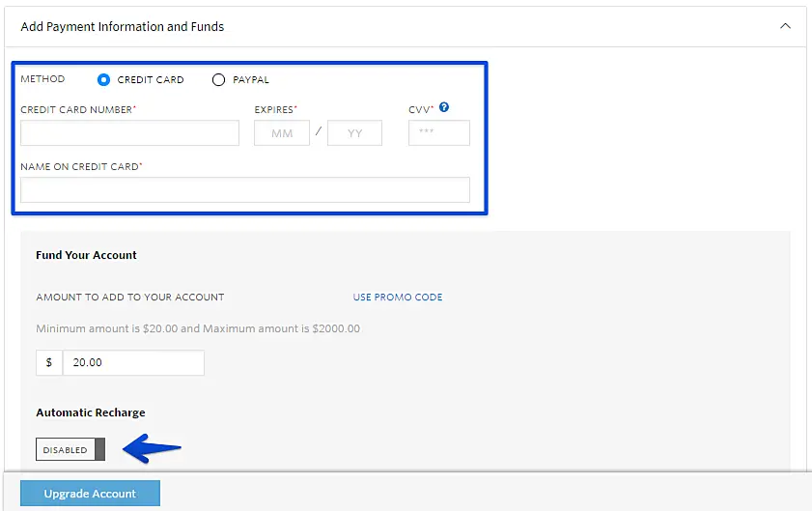Focus the CVV input field
Viewport: 812px width, 511px height.
click(x=439, y=132)
